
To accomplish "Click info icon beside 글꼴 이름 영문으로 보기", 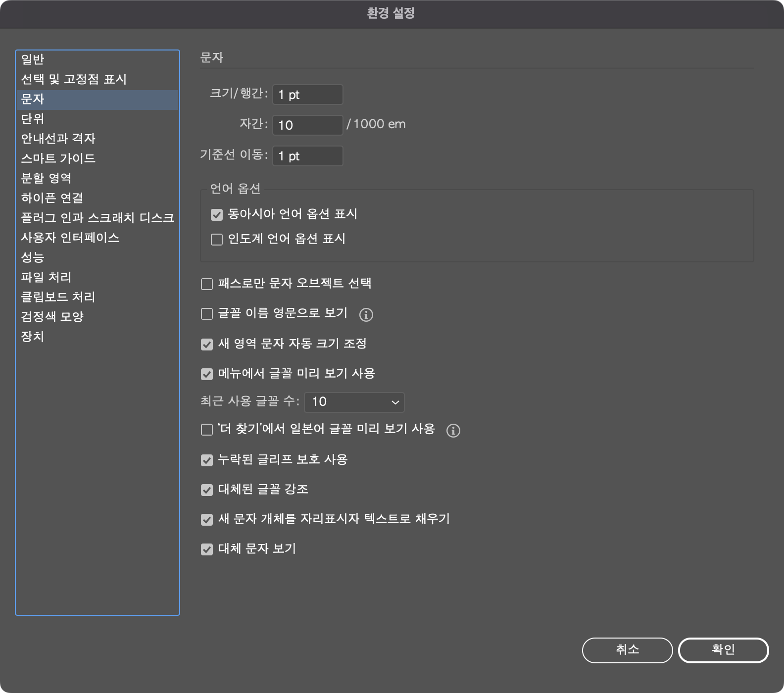I will (x=366, y=314).
